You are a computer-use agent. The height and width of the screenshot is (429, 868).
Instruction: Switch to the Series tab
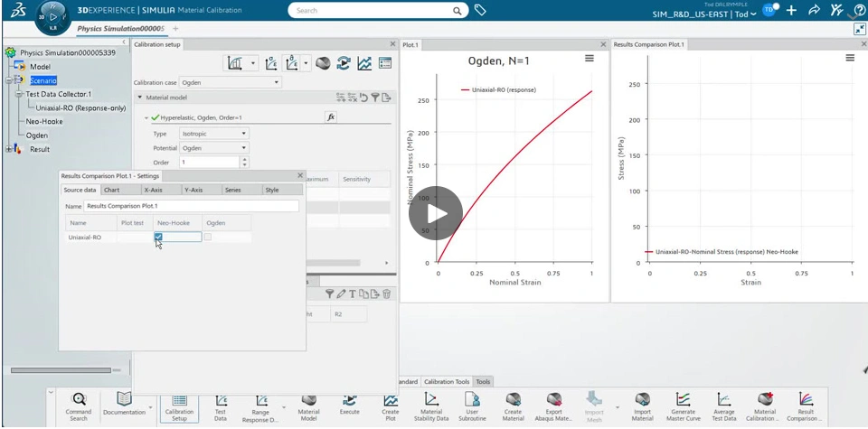pyautogui.click(x=242, y=190)
